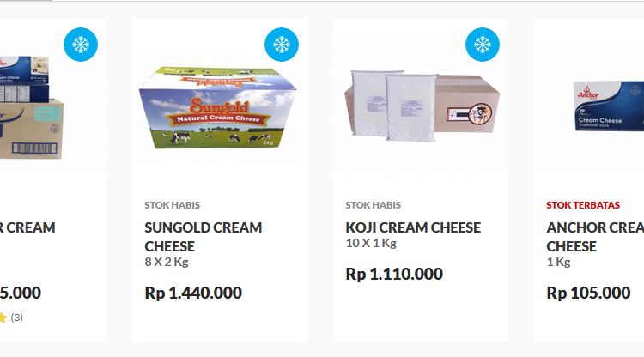The image size is (644, 357).
Task: Click the Rp 1.440.000 price
Action: pyautogui.click(x=193, y=293)
